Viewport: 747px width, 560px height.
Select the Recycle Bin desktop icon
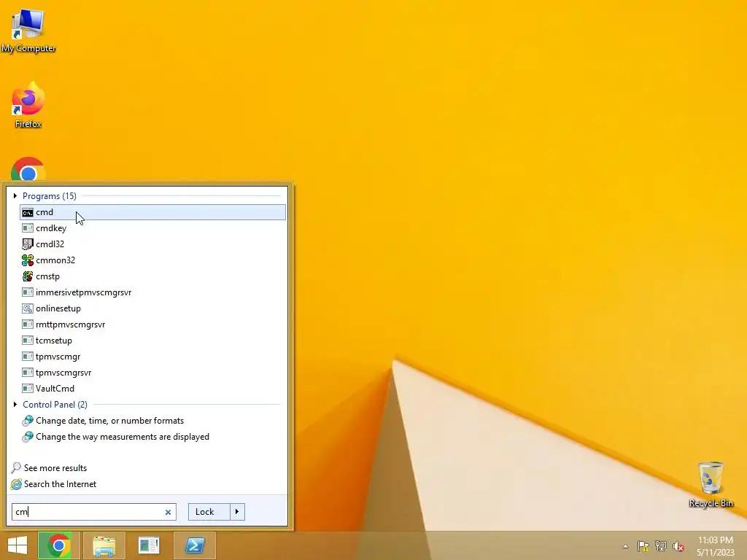[711, 485]
